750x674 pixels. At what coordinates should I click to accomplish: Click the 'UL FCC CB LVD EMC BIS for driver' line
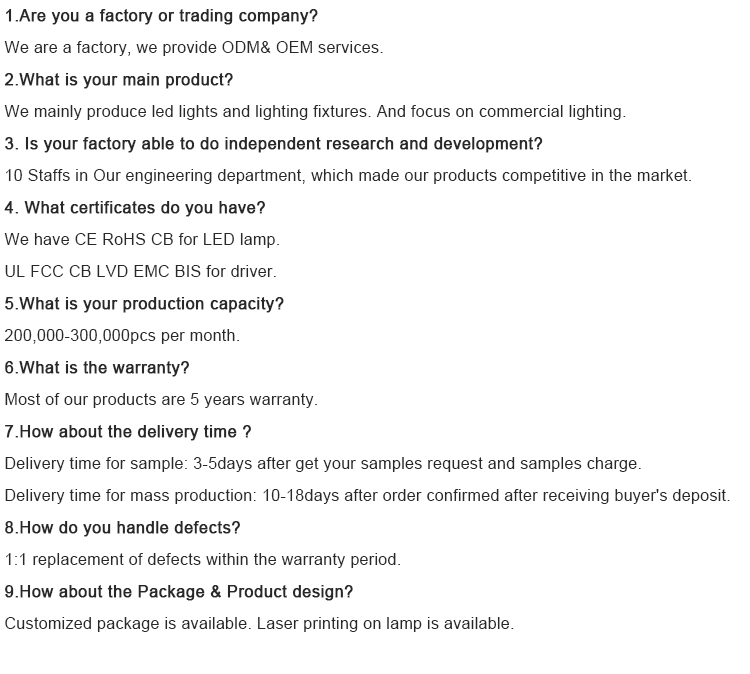(141, 271)
